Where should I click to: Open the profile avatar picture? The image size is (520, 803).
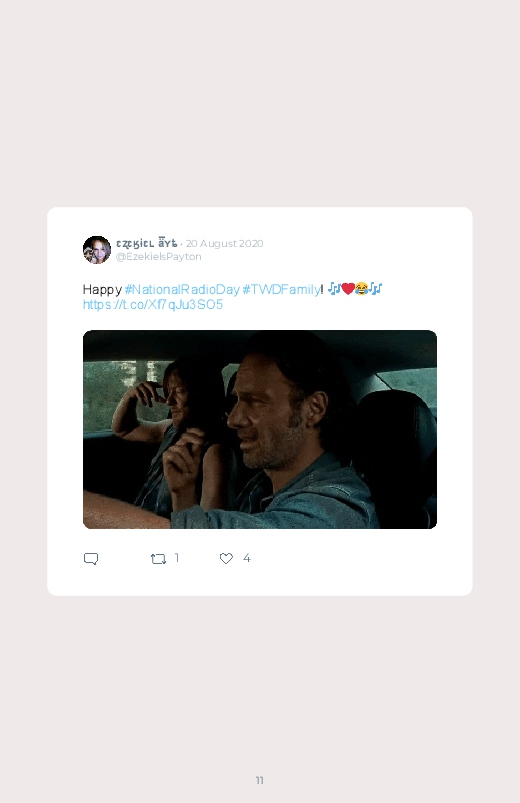[x=97, y=250]
